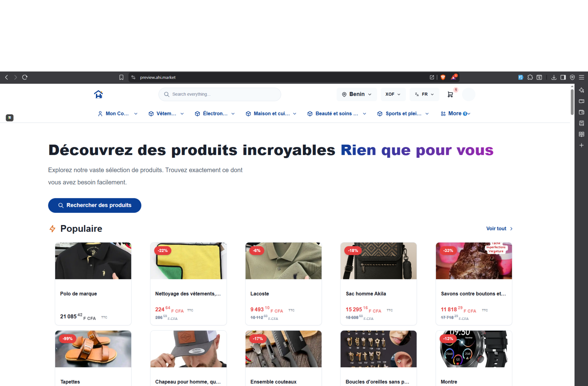
Task: Open the extensions puzzle icon
Action: pos(530,77)
